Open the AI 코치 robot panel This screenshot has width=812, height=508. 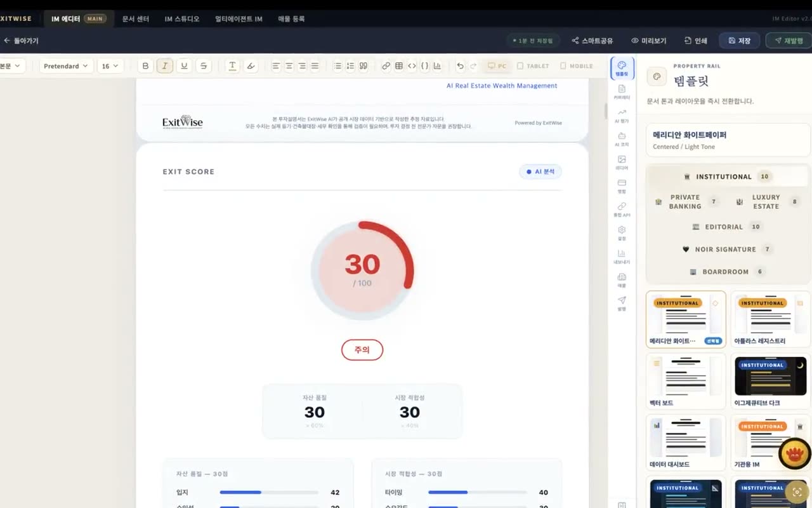tap(622, 139)
